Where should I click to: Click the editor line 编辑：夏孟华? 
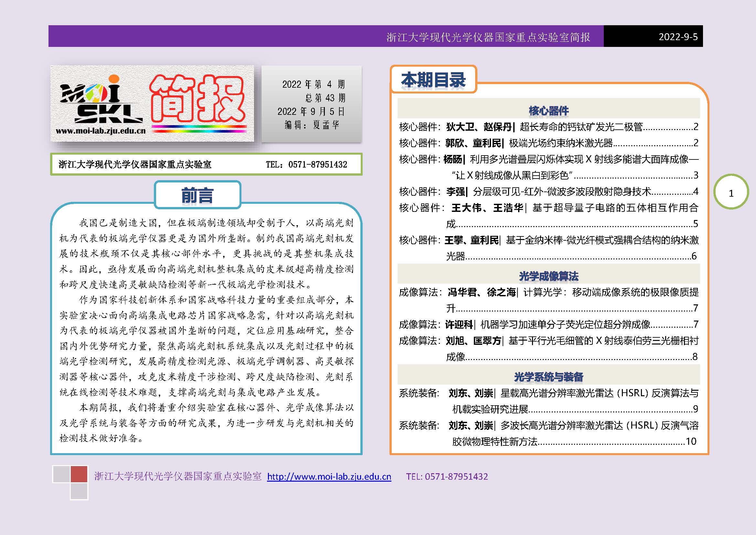point(312,125)
